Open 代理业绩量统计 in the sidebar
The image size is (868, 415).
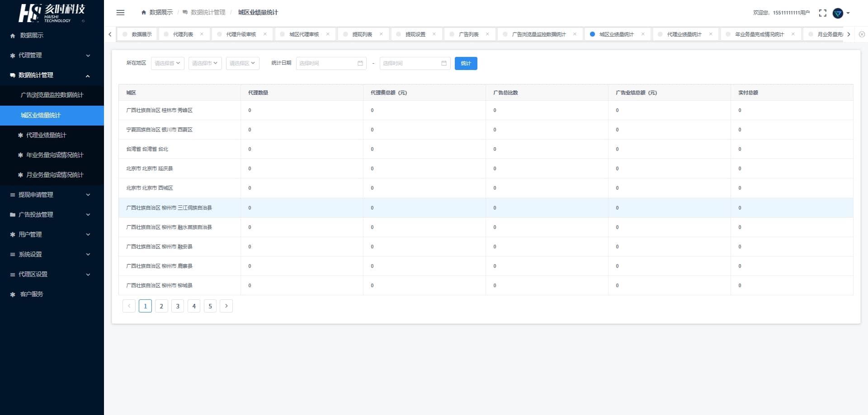tap(52, 135)
